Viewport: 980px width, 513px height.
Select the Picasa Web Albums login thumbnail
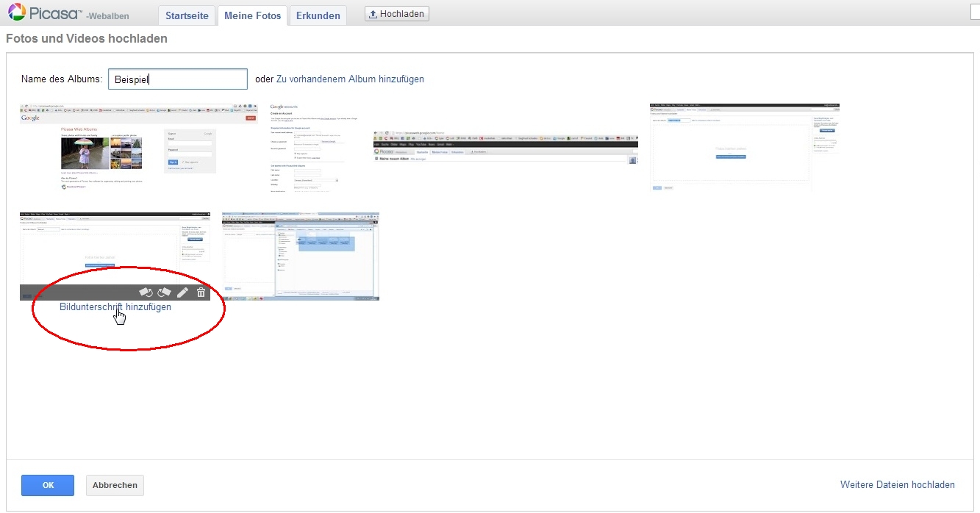tap(138, 147)
